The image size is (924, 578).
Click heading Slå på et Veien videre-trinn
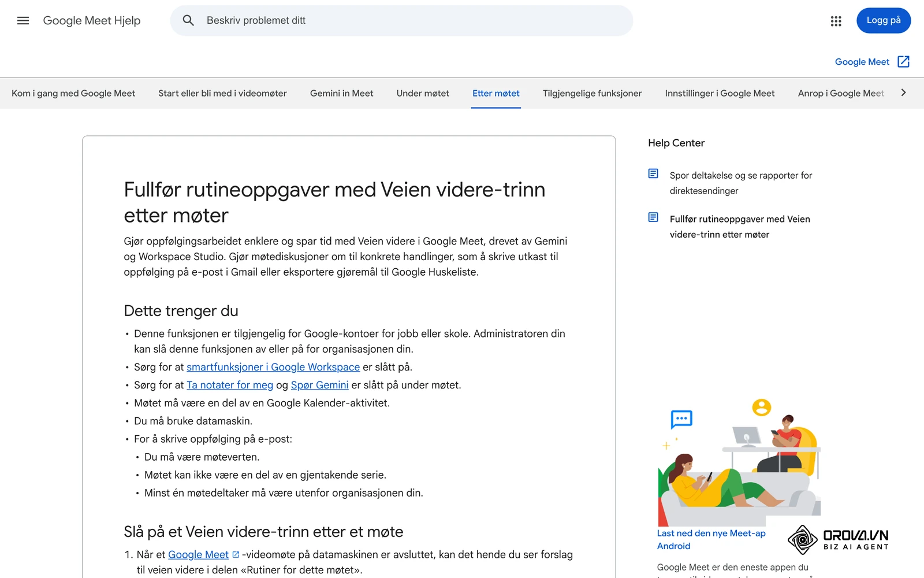coord(263,532)
